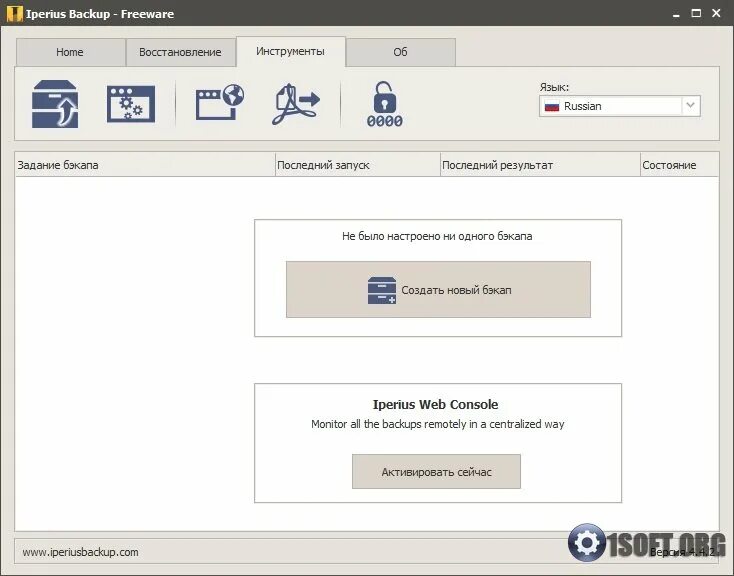Viewport: 734px width, 576px height.
Task: Click the Состояние column header
Action: point(679,165)
